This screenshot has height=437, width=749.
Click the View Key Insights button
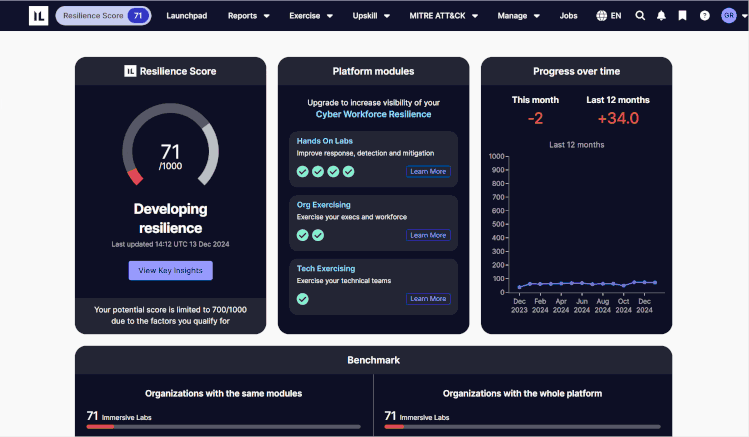(170, 270)
